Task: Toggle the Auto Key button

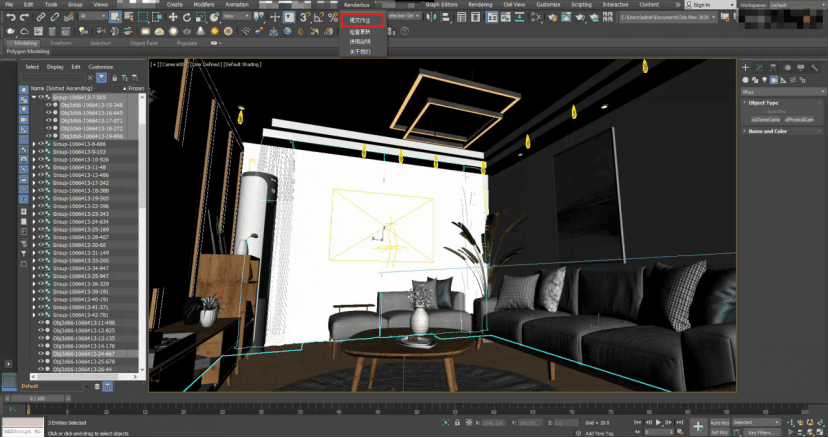Action: pyautogui.click(x=719, y=424)
